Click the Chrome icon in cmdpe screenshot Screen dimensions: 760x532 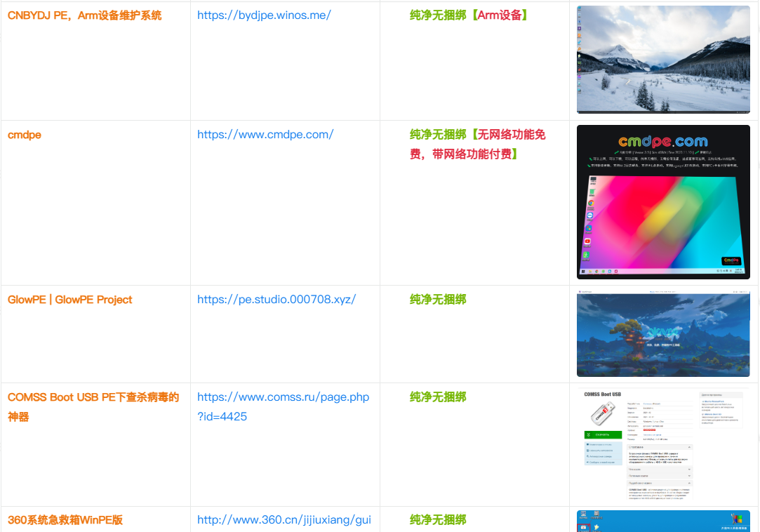coord(591,204)
